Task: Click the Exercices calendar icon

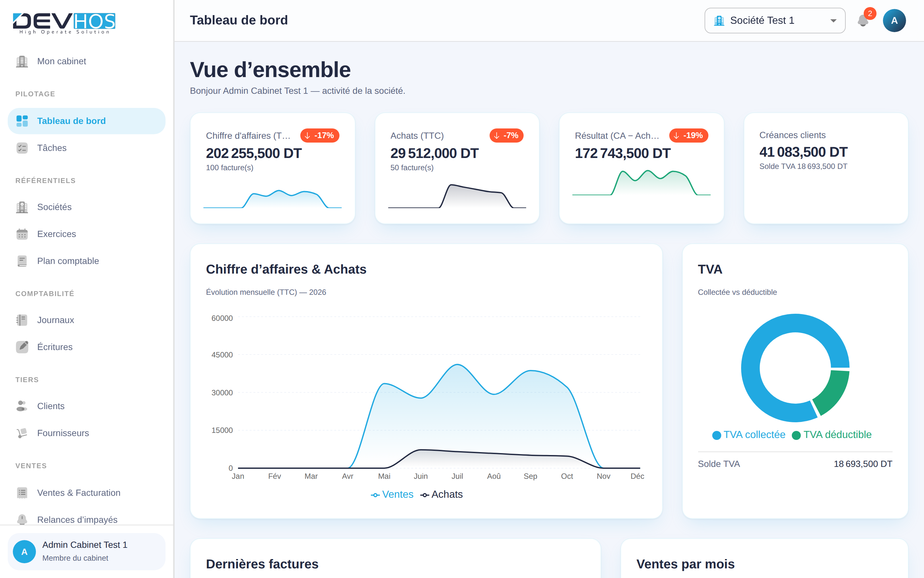Action: [22, 234]
